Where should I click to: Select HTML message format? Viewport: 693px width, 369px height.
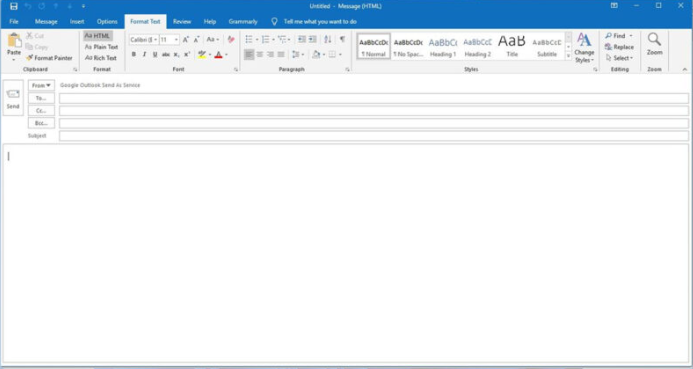coord(98,36)
